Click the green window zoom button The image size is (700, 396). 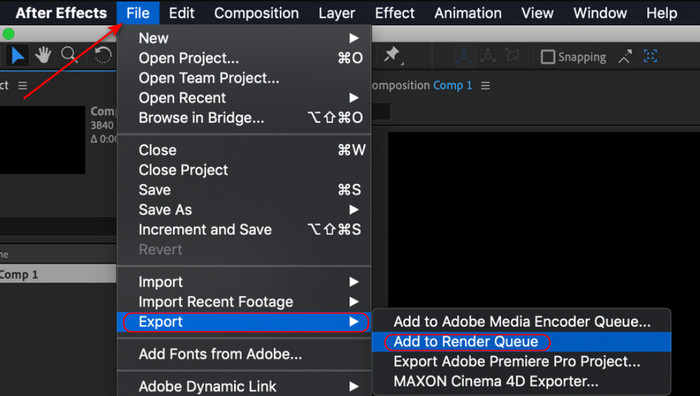(8, 33)
